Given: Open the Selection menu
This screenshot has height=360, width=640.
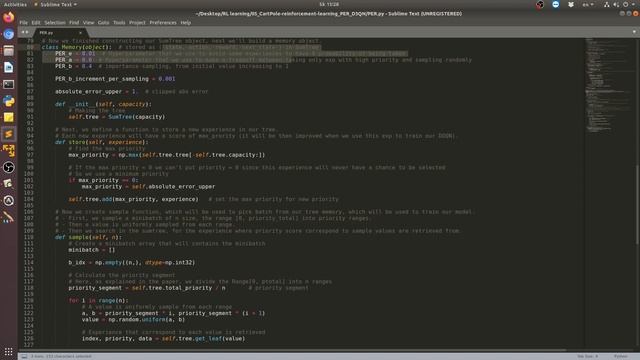Looking at the screenshot, I should pos(55,22).
